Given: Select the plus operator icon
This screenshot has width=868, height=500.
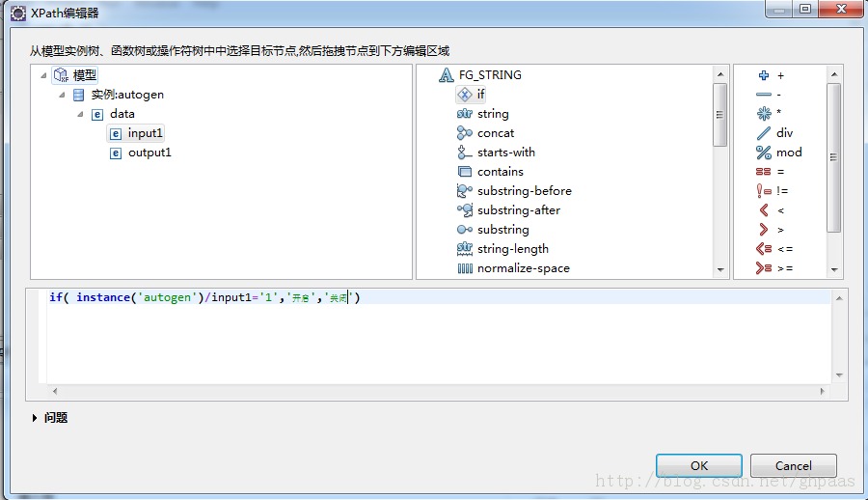Looking at the screenshot, I should coord(764,75).
